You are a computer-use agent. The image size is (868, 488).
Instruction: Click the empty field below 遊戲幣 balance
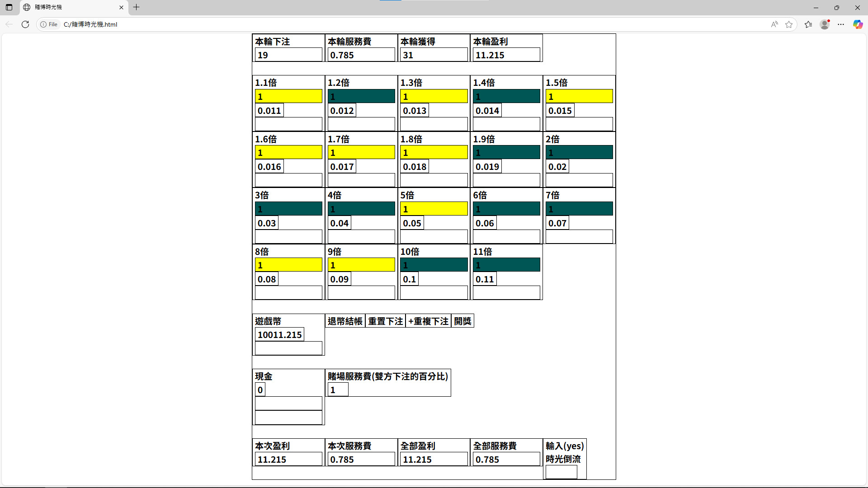288,348
